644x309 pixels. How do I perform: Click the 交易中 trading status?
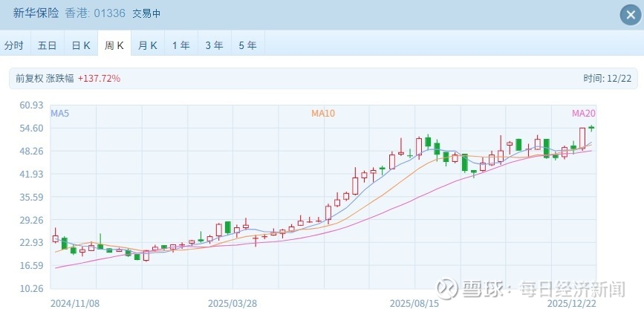[146, 13]
